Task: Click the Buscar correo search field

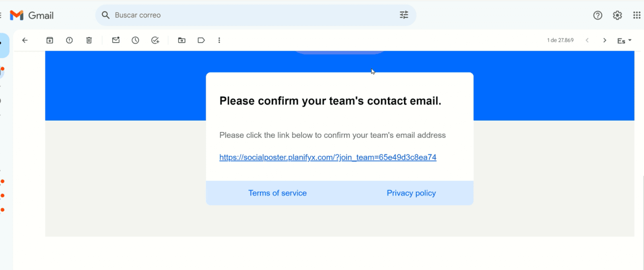Action: point(242,15)
